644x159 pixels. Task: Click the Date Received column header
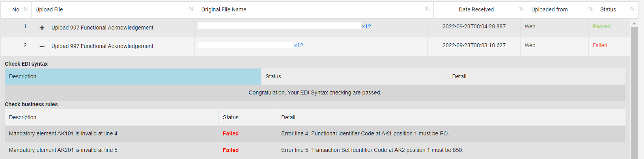pyautogui.click(x=476, y=9)
